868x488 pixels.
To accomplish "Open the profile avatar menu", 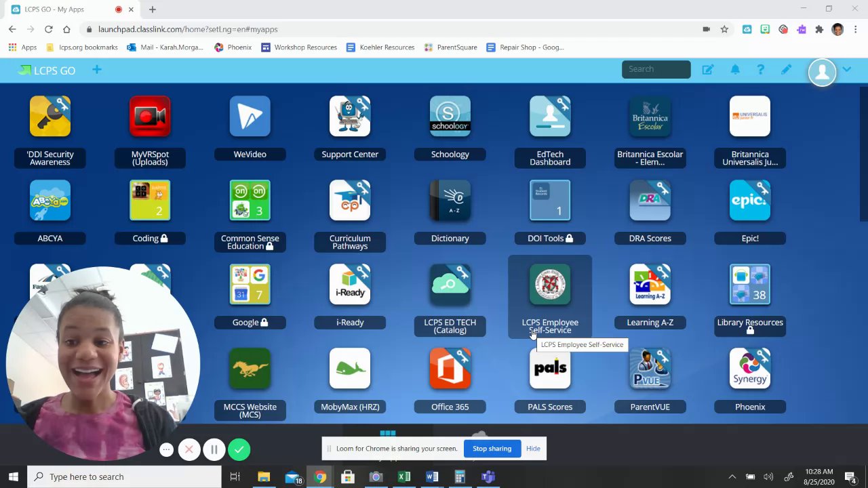I will 822,72.
